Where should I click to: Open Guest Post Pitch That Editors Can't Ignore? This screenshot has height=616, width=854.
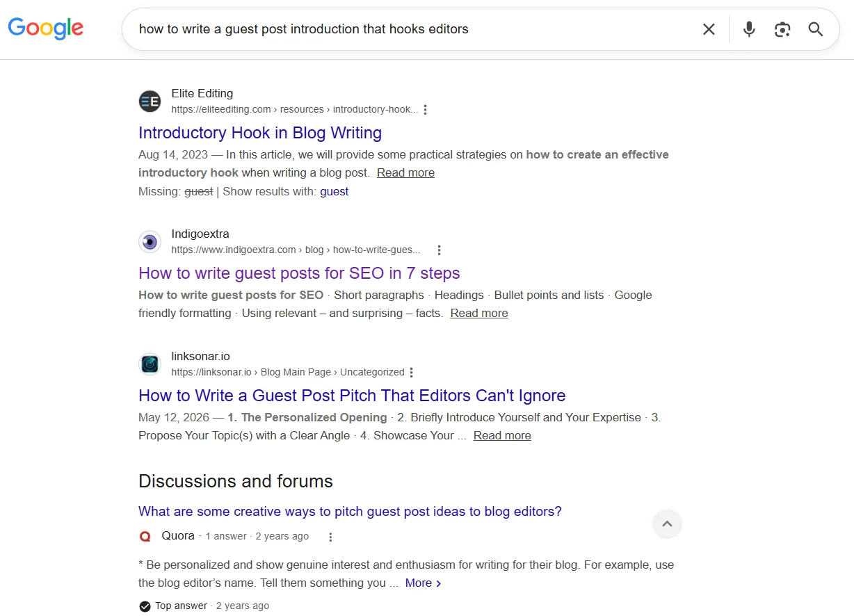(352, 396)
